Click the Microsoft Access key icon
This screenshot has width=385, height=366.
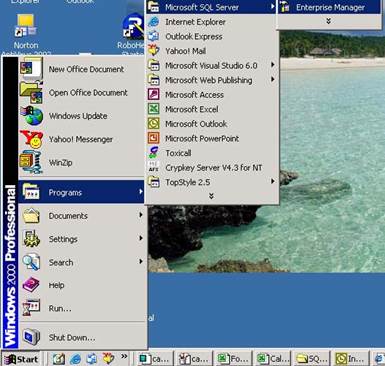pyautogui.click(x=154, y=94)
